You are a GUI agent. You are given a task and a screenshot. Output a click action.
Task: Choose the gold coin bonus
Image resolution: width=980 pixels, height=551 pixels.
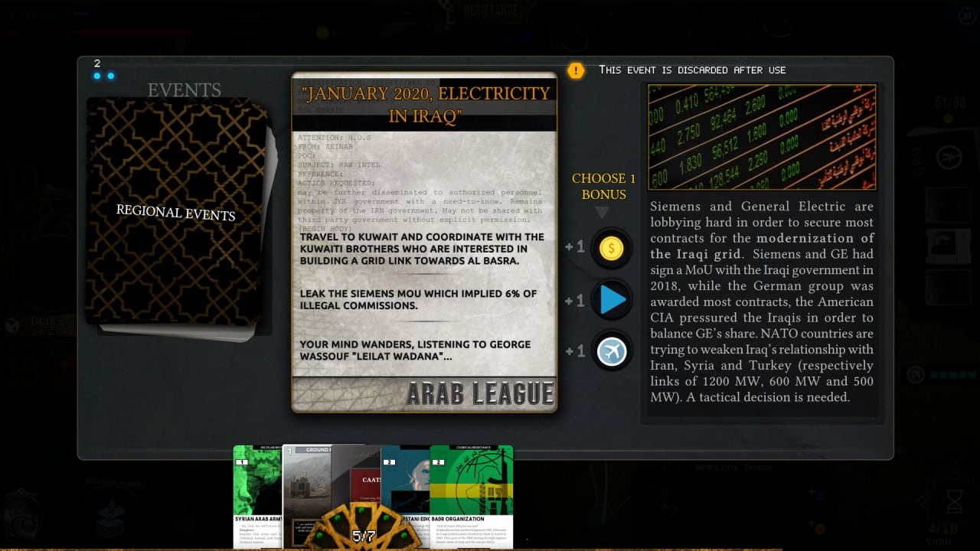click(611, 247)
